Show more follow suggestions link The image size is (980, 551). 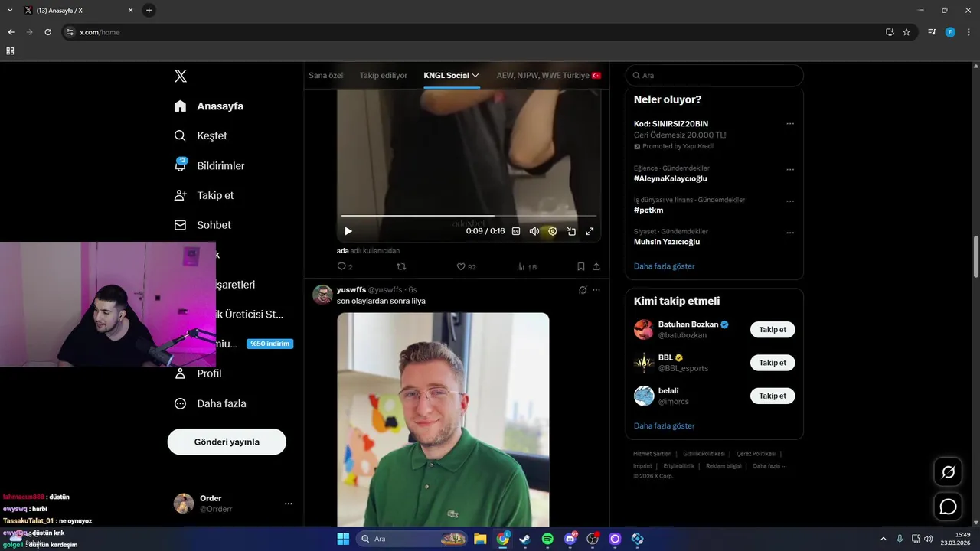(665, 425)
